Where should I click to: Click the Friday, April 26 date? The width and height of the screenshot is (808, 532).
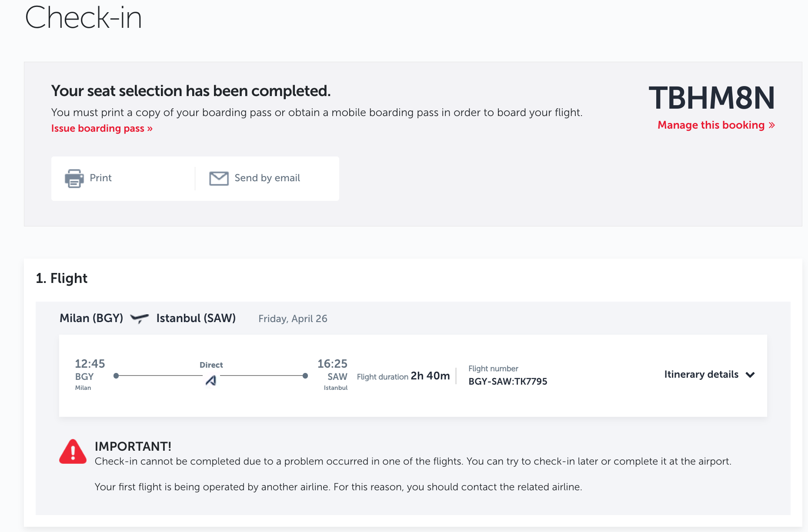293,319
